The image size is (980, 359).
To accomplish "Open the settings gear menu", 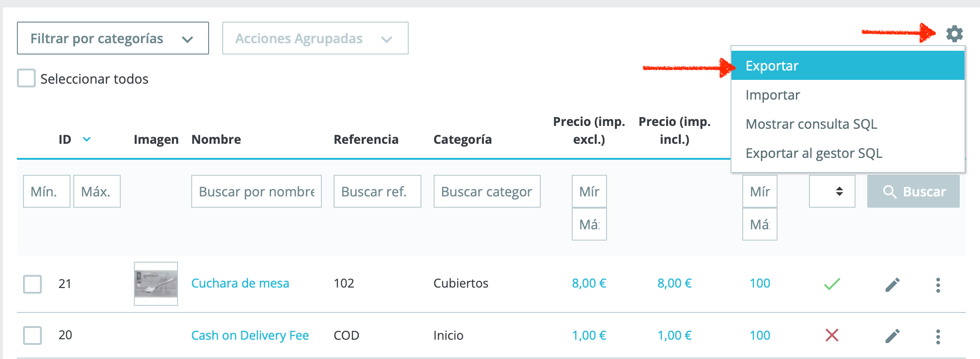I will tap(954, 34).
